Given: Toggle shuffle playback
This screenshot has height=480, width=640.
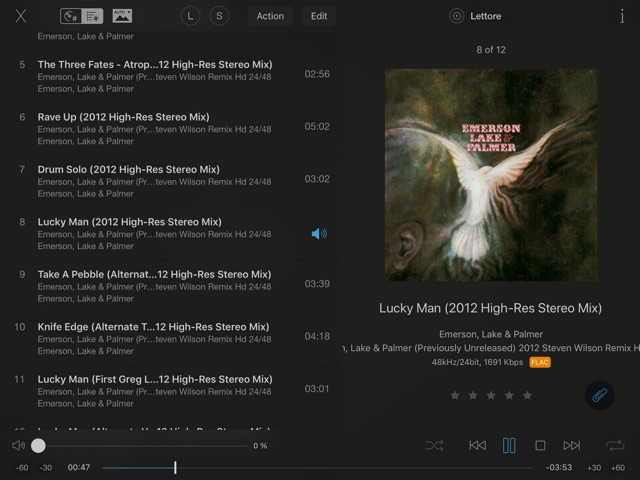Looking at the screenshot, I should point(434,445).
